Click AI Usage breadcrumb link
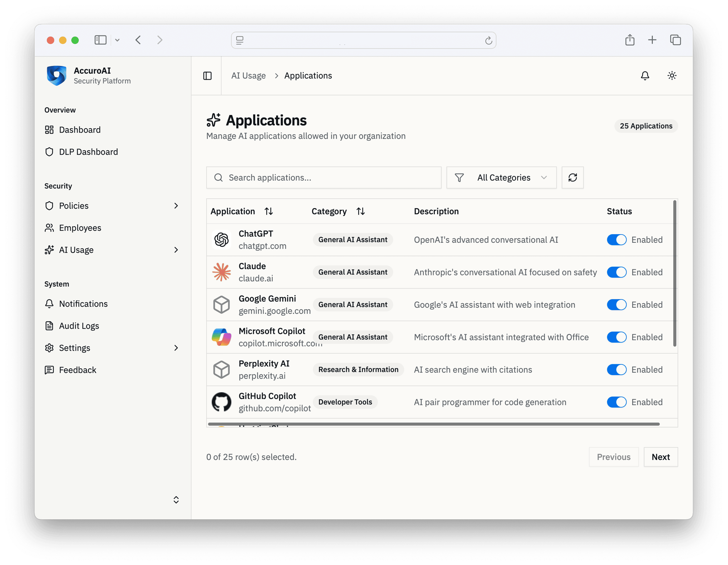 [x=248, y=76]
